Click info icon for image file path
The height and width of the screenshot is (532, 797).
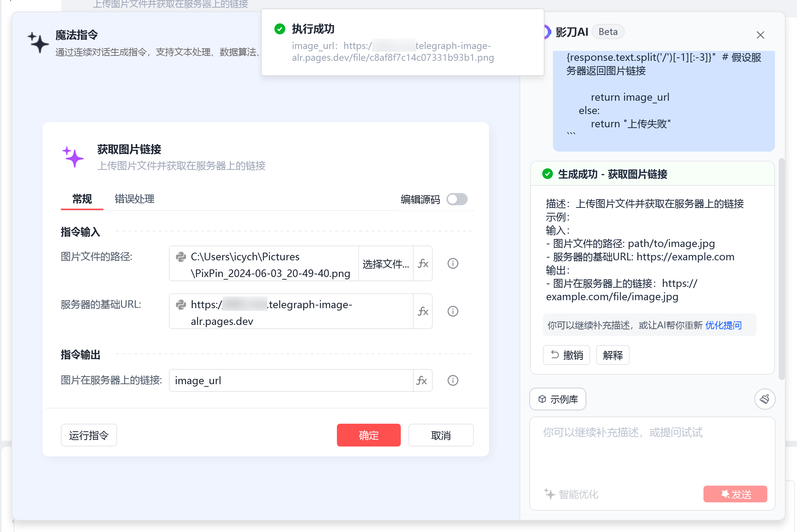tap(452, 264)
